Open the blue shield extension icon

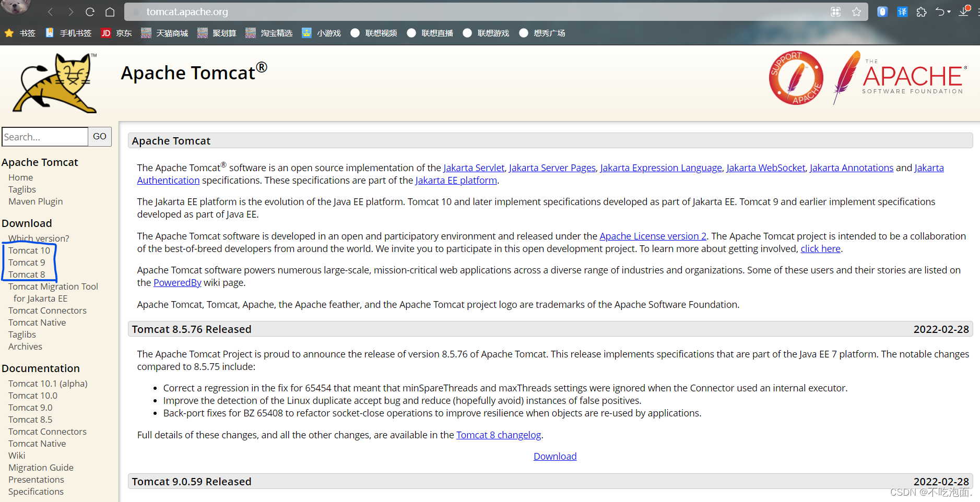[x=882, y=11]
